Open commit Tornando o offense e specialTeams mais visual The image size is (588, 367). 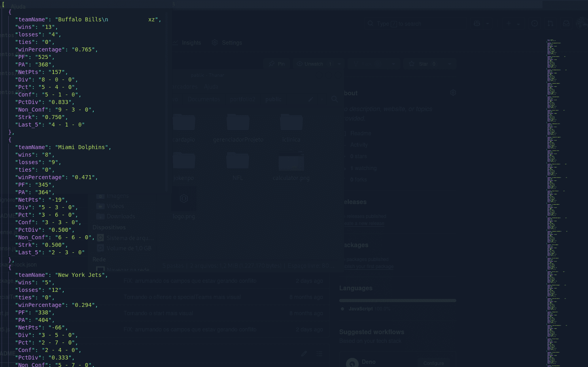[x=182, y=297]
